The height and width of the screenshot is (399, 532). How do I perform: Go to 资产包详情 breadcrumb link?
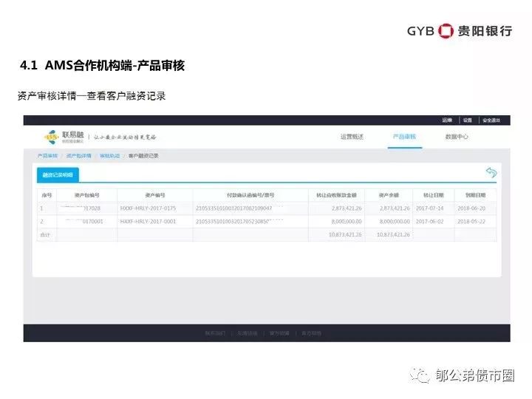(78, 156)
